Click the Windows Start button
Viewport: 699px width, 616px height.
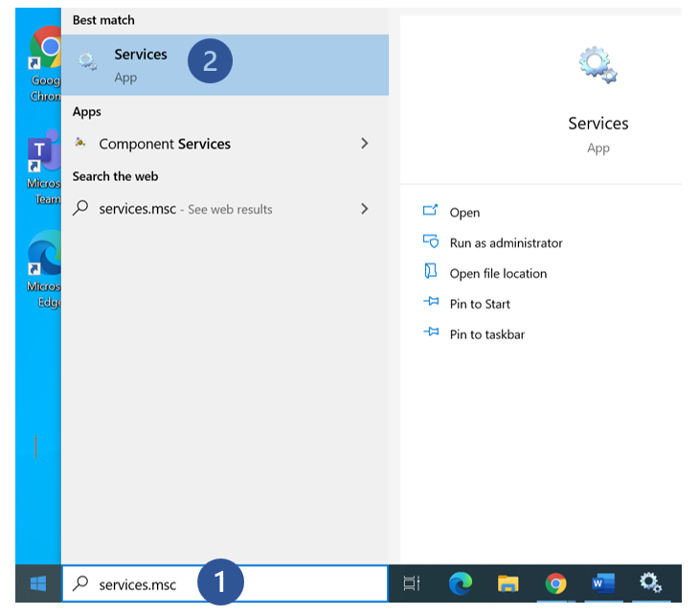(38, 583)
